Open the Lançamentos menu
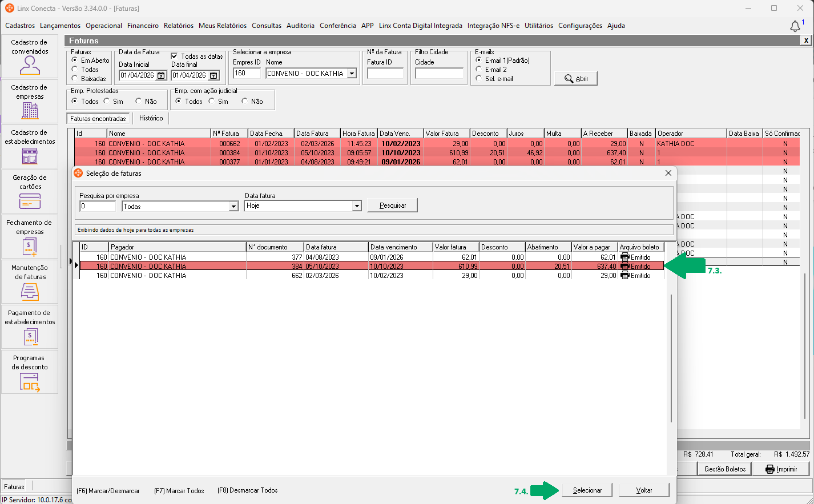This screenshot has width=814, height=504. (x=61, y=26)
